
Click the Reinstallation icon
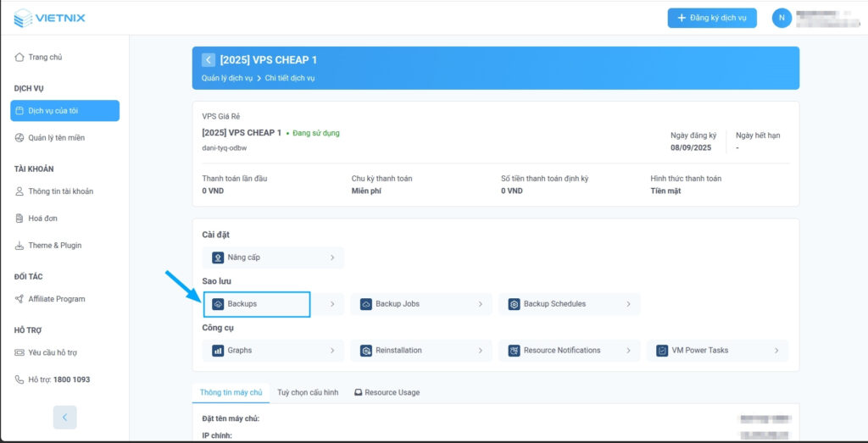pyautogui.click(x=366, y=351)
